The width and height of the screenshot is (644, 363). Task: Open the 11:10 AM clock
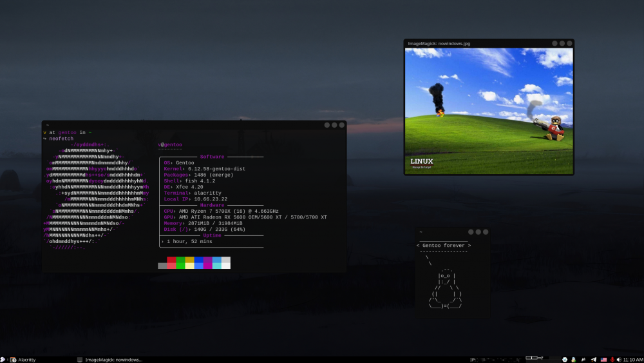[633, 359]
